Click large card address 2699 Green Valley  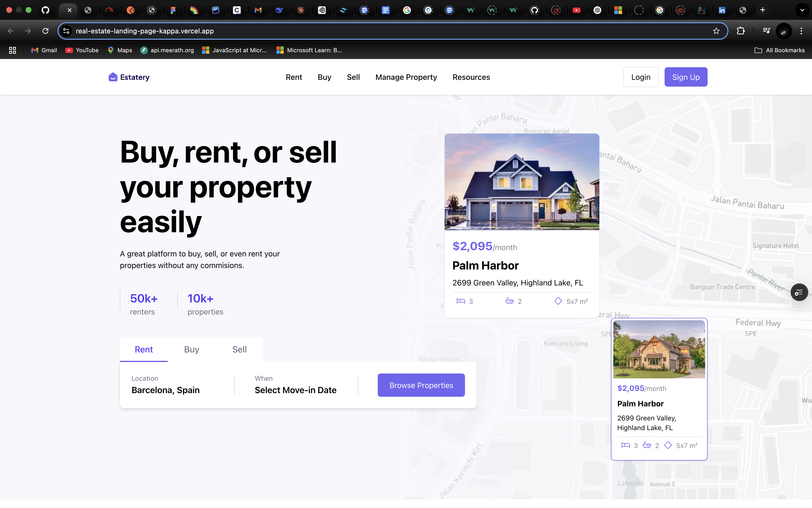point(517,283)
